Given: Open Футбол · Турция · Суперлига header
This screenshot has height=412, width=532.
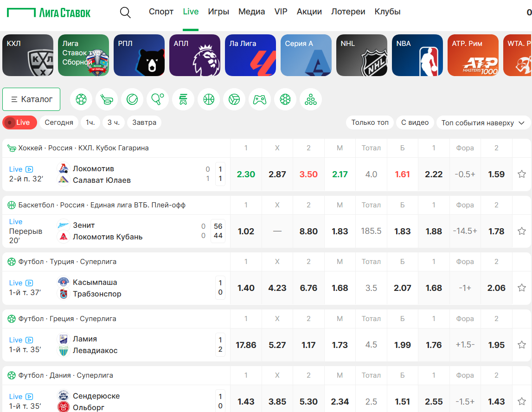Looking at the screenshot, I should point(67,262).
